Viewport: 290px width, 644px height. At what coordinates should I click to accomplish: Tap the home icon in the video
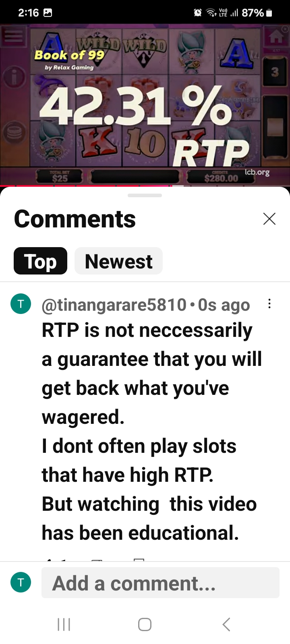[275, 37]
